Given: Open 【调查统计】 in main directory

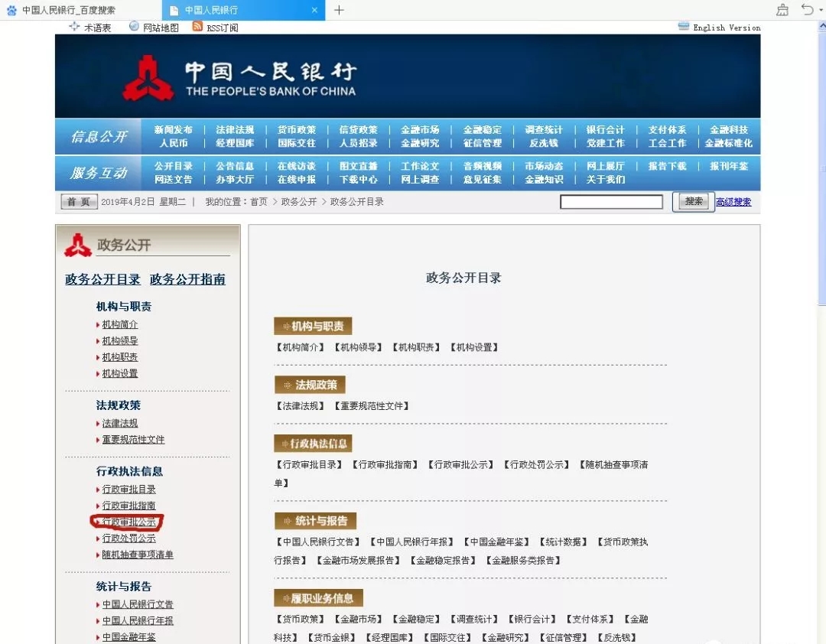Looking at the screenshot, I should [474, 620].
